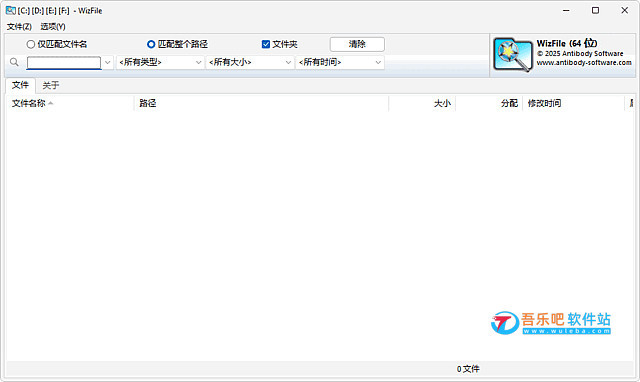Image resolution: width=640 pixels, height=382 pixels.
Task: Click the WizFile magnifier logo
Action: (513, 55)
